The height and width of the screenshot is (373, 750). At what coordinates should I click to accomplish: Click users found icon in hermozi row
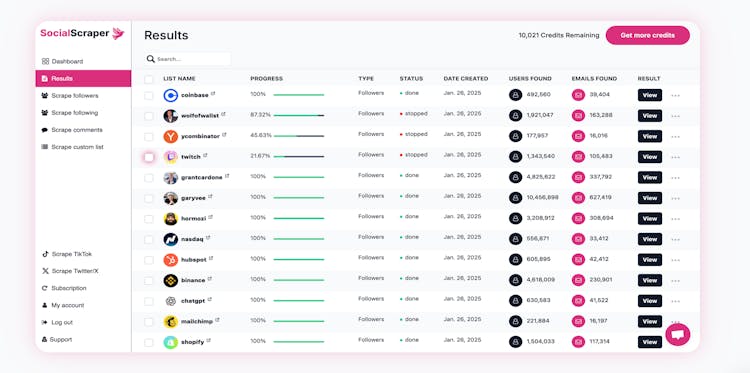[x=516, y=219]
